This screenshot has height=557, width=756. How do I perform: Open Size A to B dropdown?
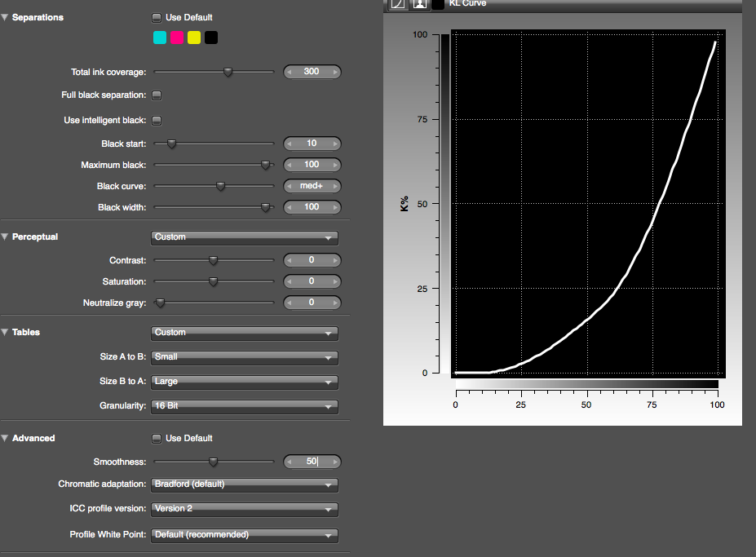pos(245,357)
